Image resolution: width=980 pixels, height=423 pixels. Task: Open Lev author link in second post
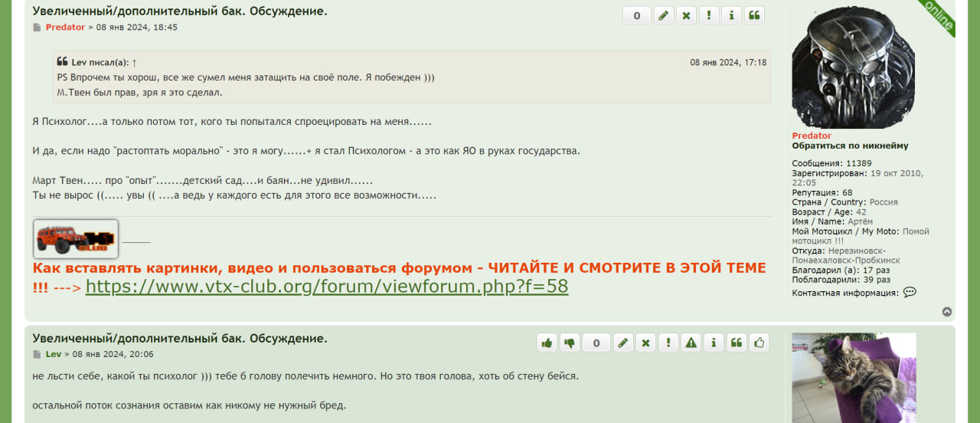tap(54, 354)
